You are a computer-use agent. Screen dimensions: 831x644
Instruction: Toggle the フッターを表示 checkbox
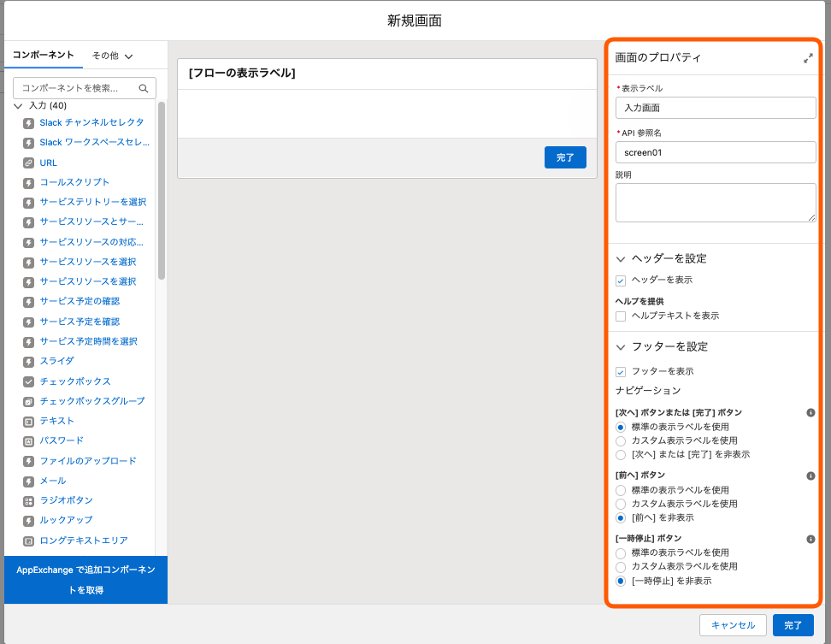[621, 371]
